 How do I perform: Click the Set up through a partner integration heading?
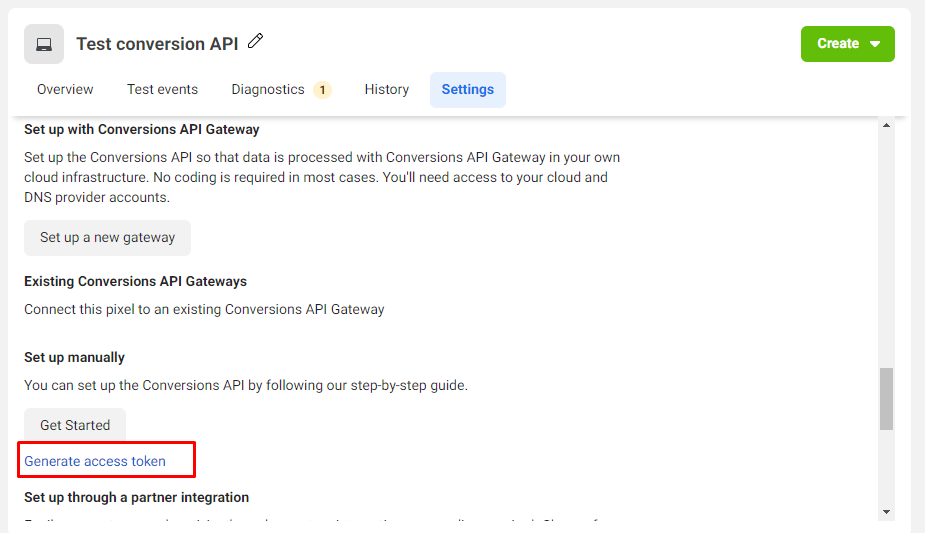[136, 497]
